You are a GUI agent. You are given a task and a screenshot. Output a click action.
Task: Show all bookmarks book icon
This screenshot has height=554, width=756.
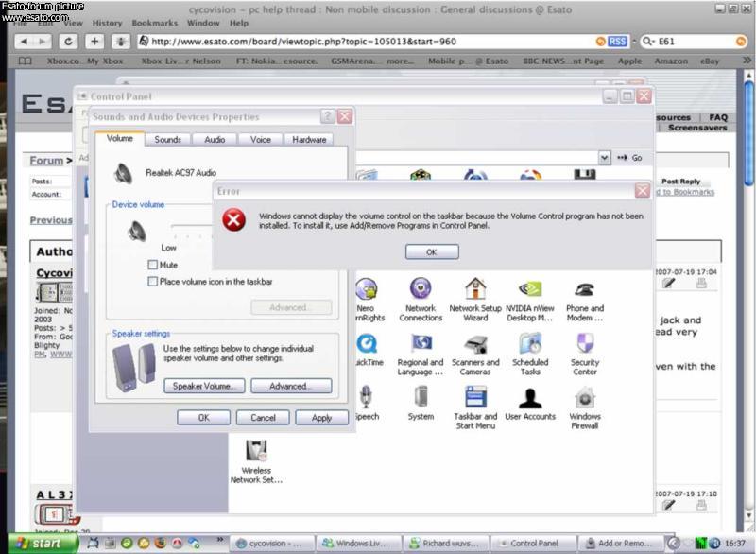tap(26, 61)
